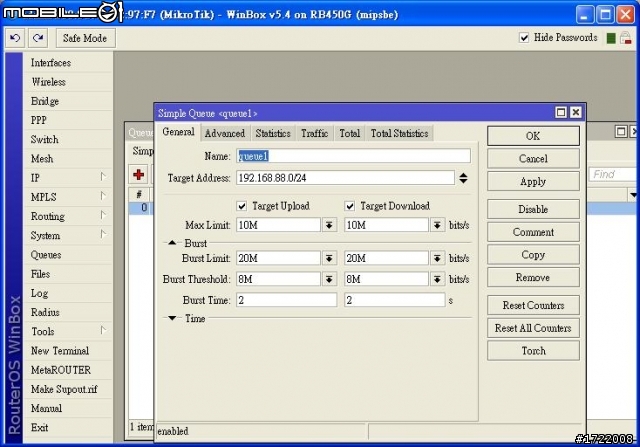Expand the Routing submenu
The width and height of the screenshot is (640, 447).
[x=103, y=215]
